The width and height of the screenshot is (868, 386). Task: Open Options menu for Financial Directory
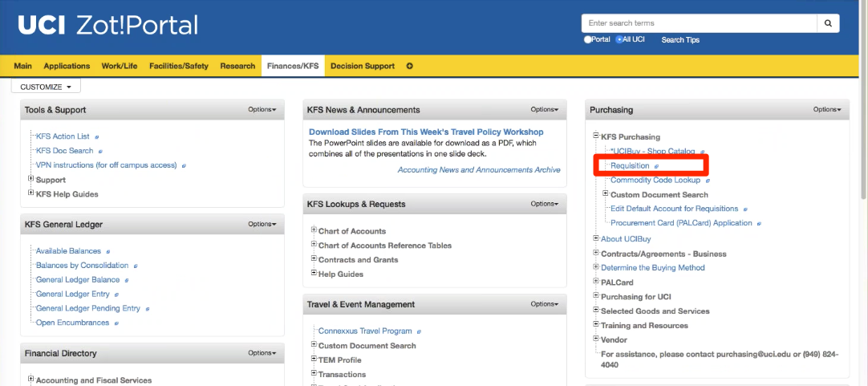coord(262,353)
